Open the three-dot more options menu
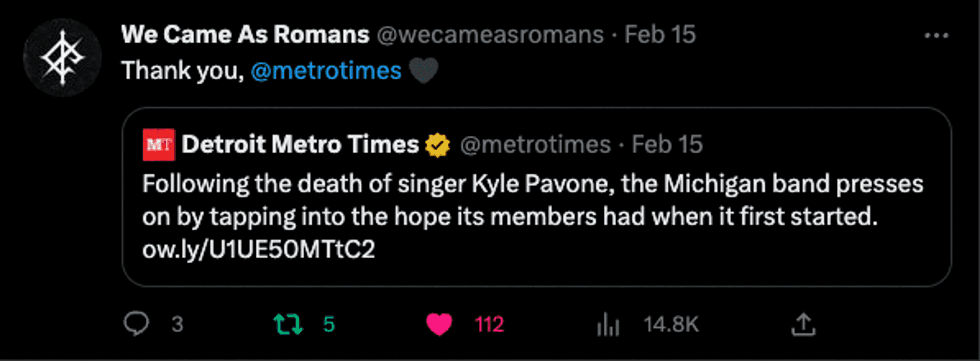The height and width of the screenshot is (361, 980). point(936,36)
